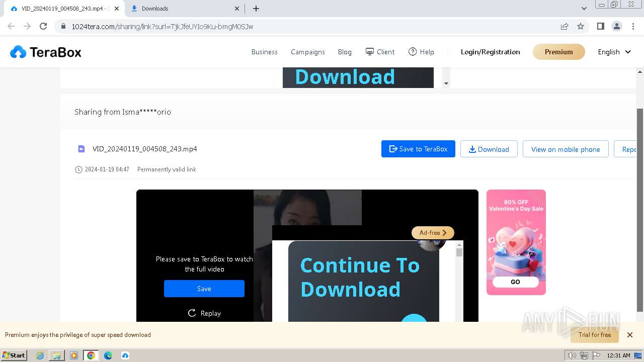
Task: Expand the English language dropdown
Action: 614,52
